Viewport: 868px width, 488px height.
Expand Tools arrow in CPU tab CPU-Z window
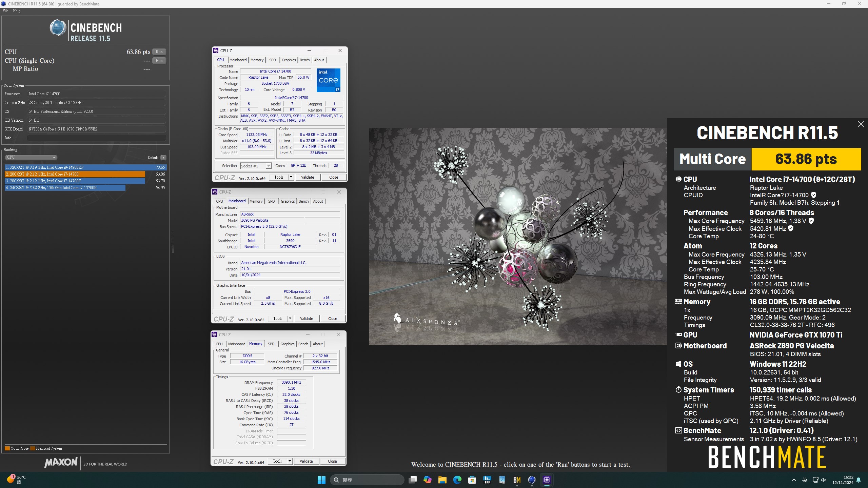pyautogui.click(x=291, y=177)
